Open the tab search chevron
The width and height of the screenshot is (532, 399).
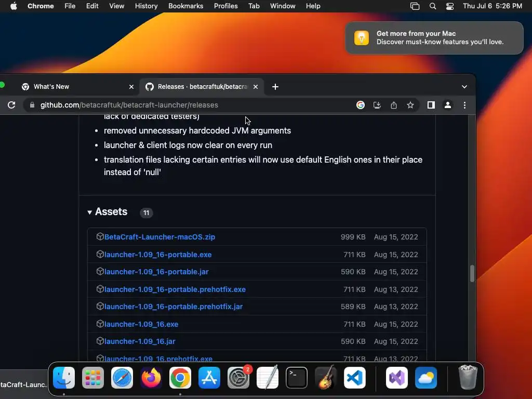pos(464,87)
